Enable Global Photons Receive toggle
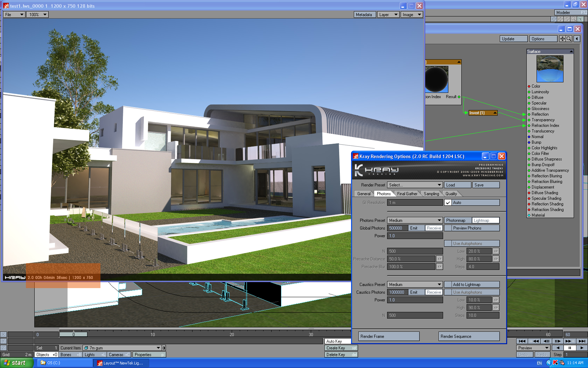588x368 pixels. click(x=434, y=228)
